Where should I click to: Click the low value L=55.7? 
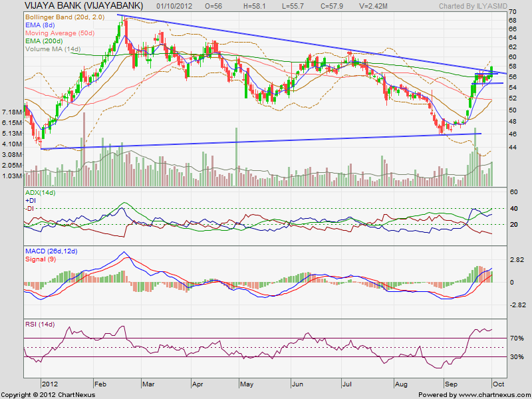click(x=293, y=6)
